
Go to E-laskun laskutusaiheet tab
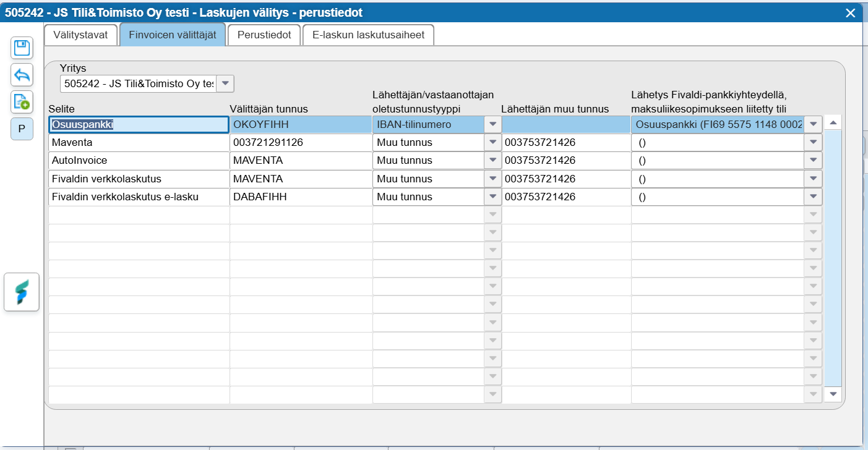pyautogui.click(x=368, y=35)
